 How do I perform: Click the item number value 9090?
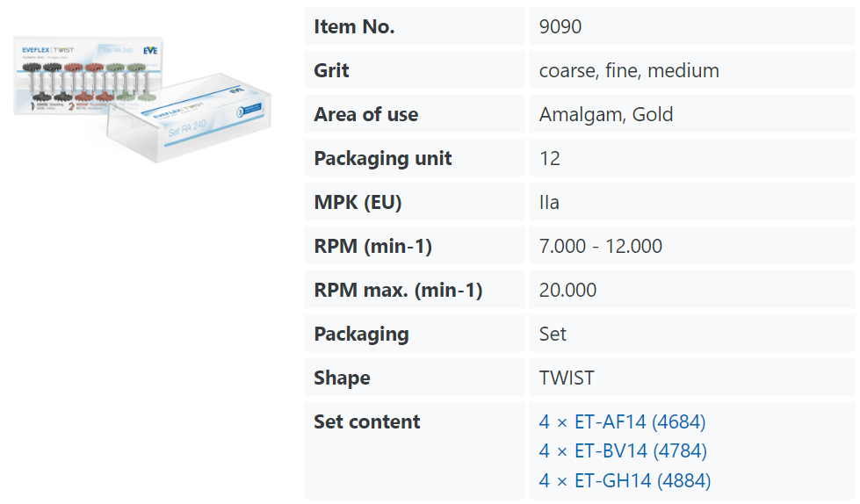click(560, 26)
